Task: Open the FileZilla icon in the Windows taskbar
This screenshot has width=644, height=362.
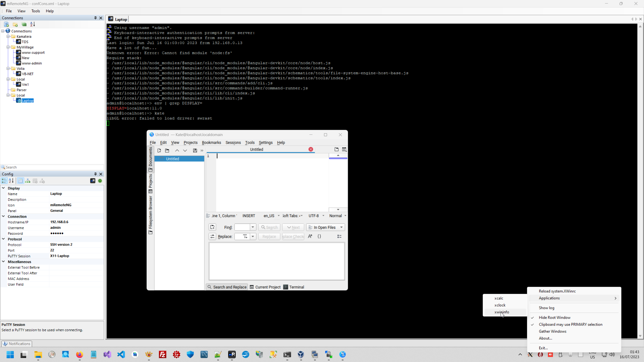Action: [x=163, y=354]
